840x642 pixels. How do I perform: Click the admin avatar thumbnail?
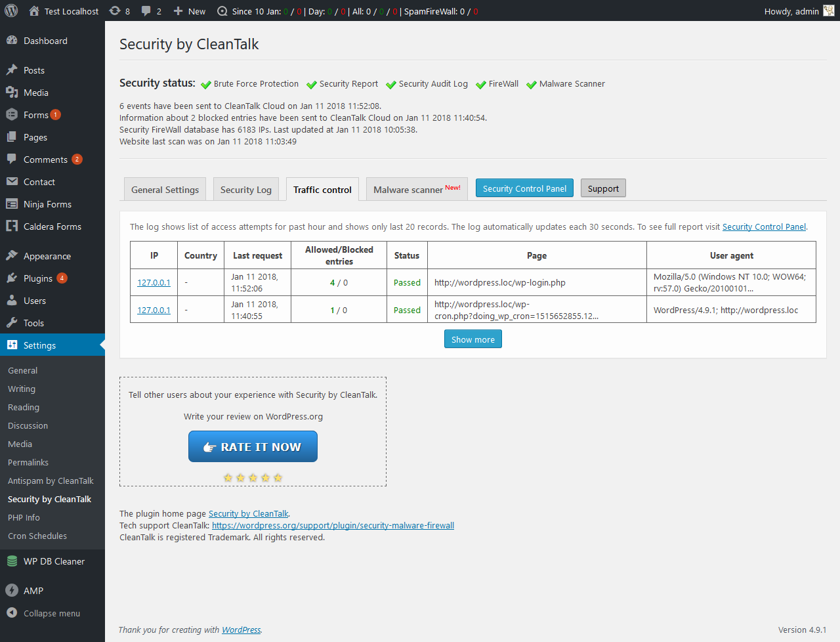[x=829, y=11]
